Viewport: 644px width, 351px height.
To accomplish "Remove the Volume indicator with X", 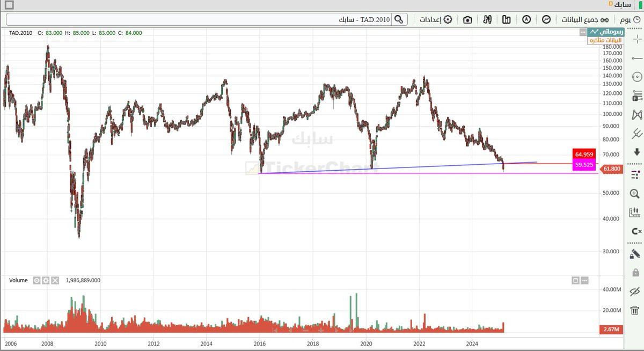I will click(55, 280).
